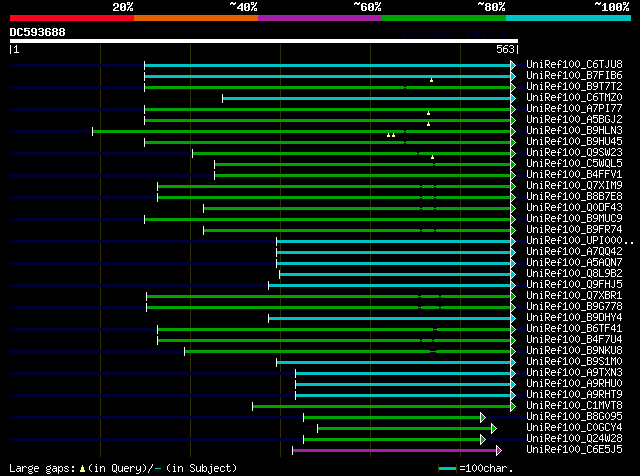The height and width of the screenshot is (476, 640).
Task: Click the DC593688 query sequence name
Action: click(37, 32)
